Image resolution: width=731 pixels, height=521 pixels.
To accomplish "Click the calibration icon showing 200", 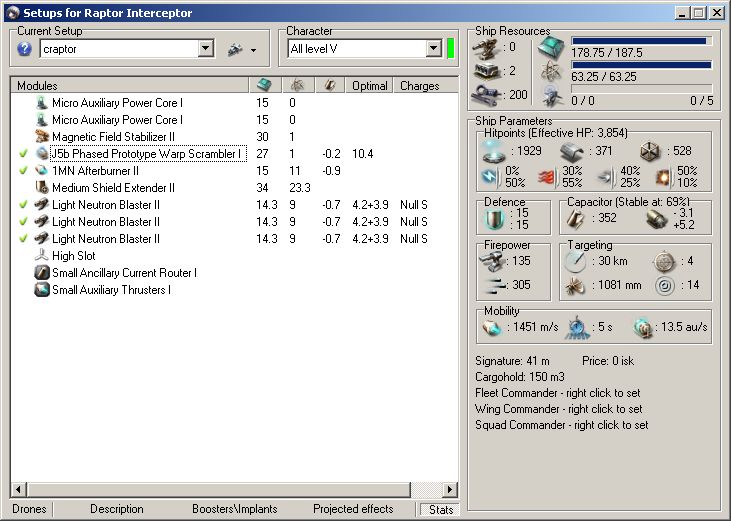I will (x=485, y=95).
